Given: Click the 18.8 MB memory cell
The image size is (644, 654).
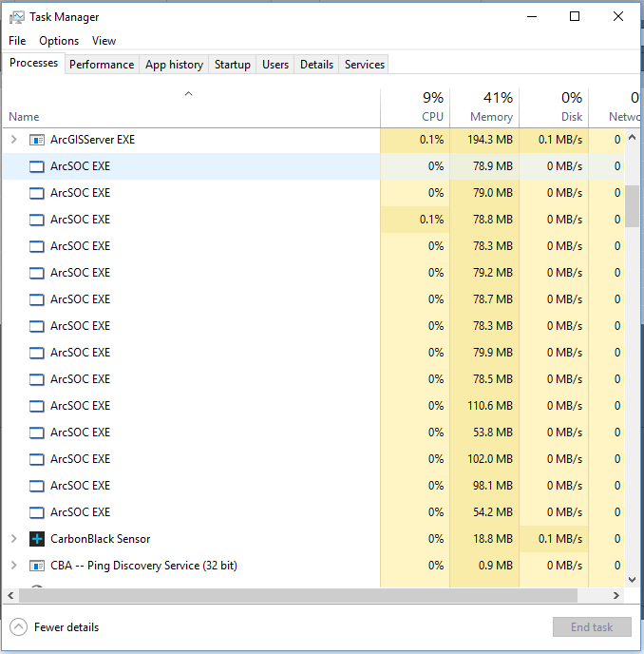Looking at the screenshot, I should coord(484,539).
